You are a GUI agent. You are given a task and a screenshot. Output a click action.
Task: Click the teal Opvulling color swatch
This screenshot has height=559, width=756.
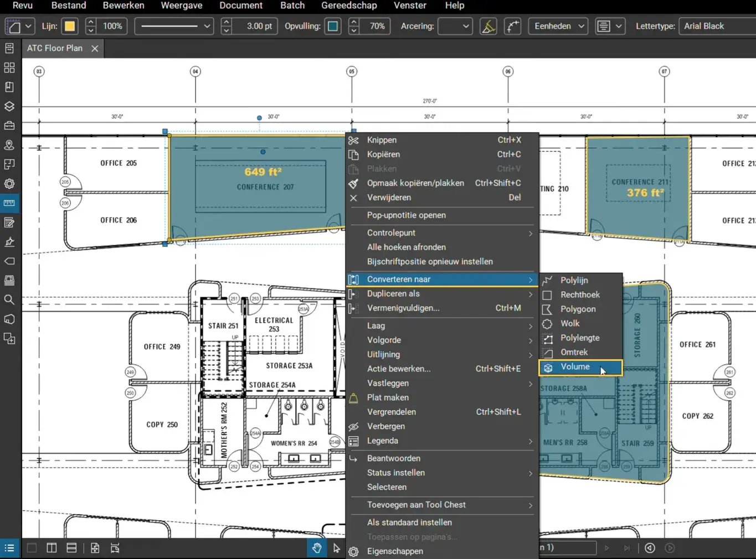(333, 26)
